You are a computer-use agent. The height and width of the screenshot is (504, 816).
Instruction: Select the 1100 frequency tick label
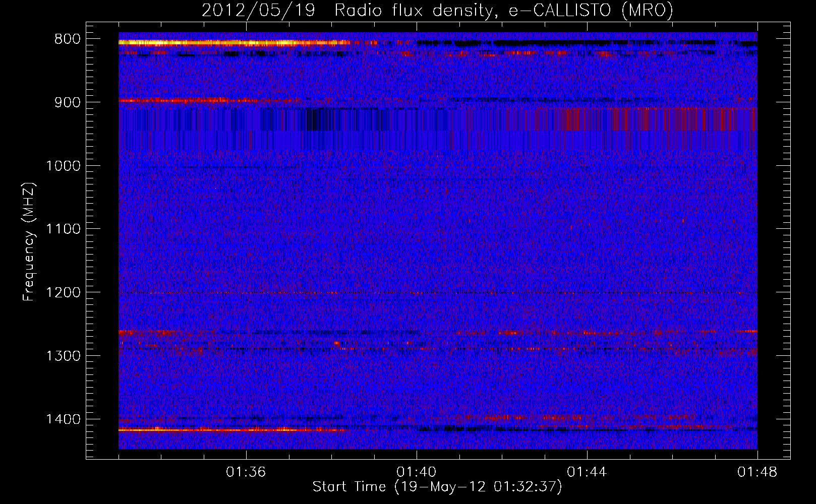click(x=63, y=229)
